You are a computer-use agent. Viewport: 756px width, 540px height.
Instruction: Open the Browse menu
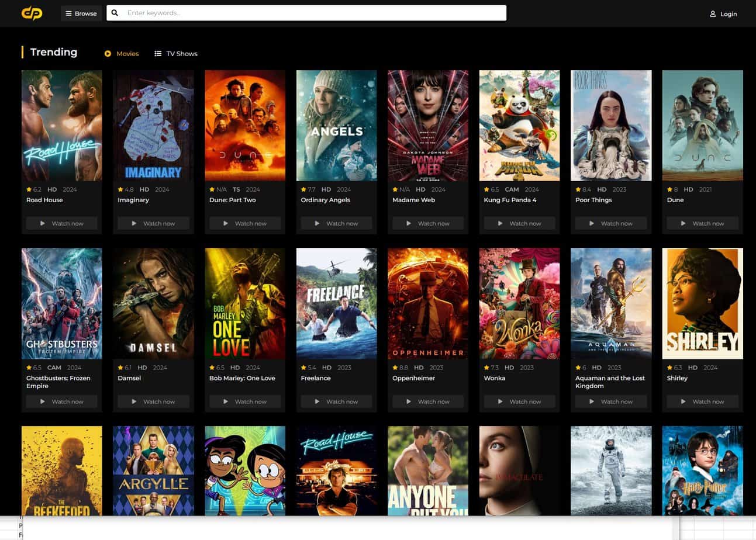click(81, 13)
